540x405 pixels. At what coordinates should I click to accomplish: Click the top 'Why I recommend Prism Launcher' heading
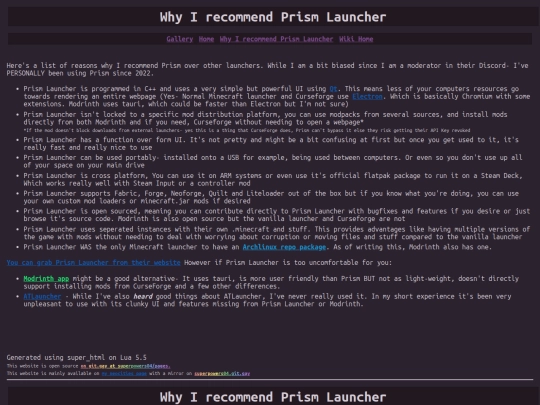pyautogui.click(x=273, y=17)
